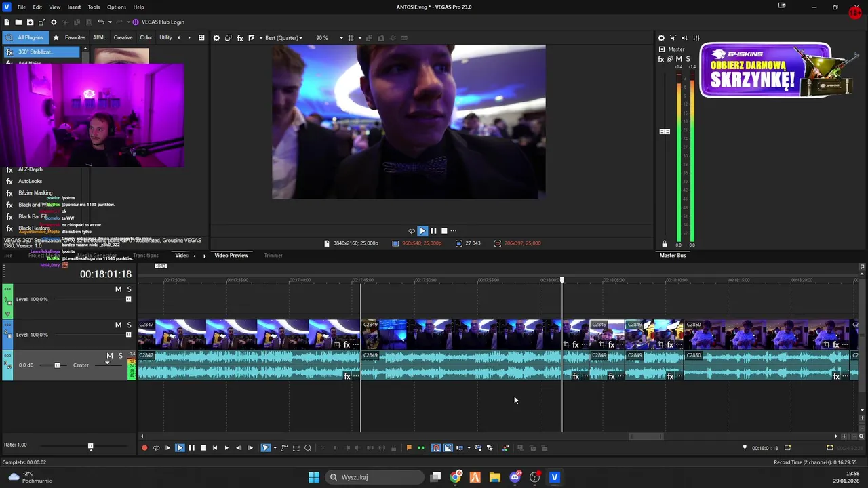This screenshot has width=868, height=488.
Task: Click the Windows Start button
Action: coord(314,477)
